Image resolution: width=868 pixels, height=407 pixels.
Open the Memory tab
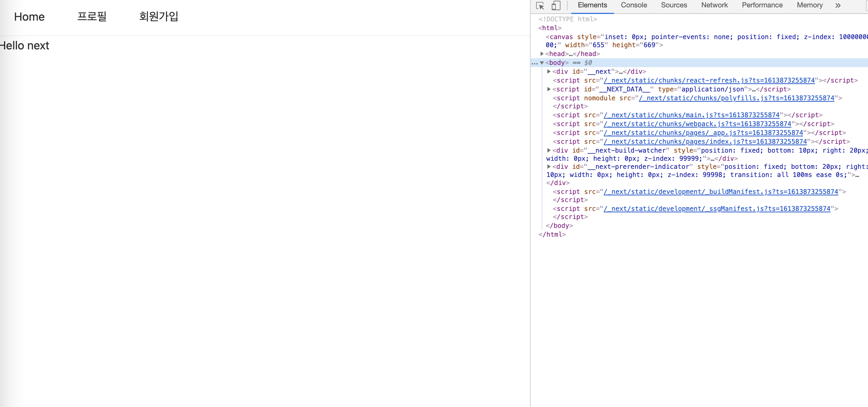(x=809, y=5)
